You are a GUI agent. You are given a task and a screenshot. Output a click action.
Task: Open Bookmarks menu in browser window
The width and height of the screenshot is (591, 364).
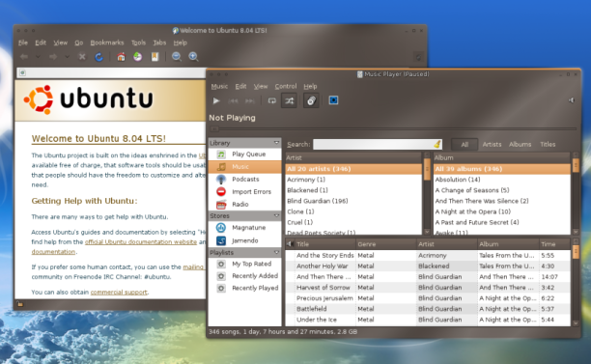[107, 42]
